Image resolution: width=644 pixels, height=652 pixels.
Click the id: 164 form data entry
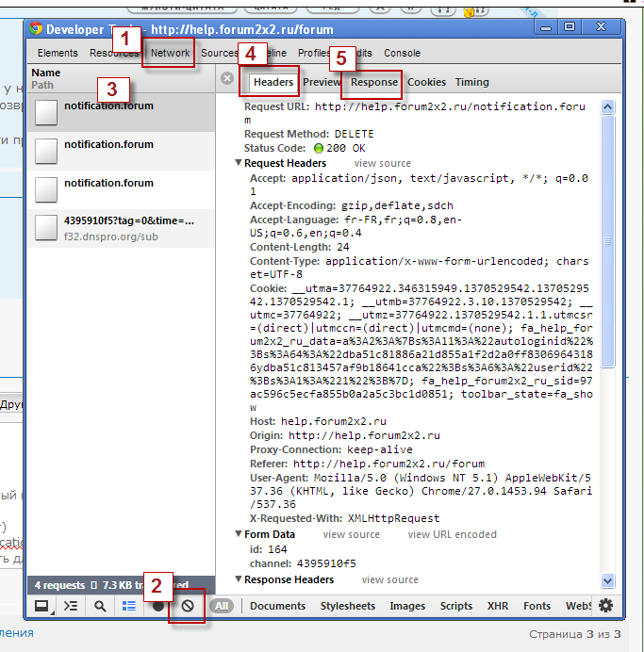269,549
